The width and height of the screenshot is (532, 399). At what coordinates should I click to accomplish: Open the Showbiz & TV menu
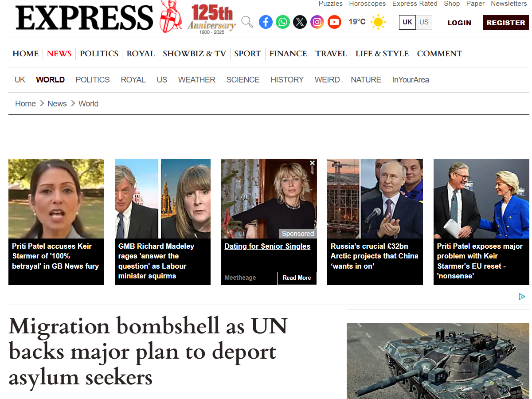click(194, 54)
